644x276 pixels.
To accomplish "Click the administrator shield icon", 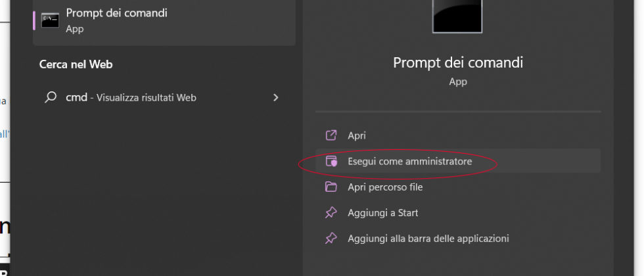I will pyautogui.click(x=331, y=161).
